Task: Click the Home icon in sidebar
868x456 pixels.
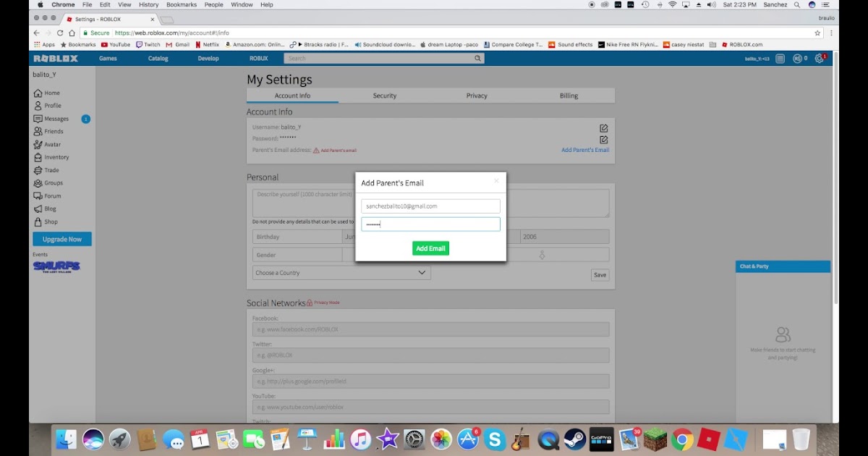Action: point(38,93)
